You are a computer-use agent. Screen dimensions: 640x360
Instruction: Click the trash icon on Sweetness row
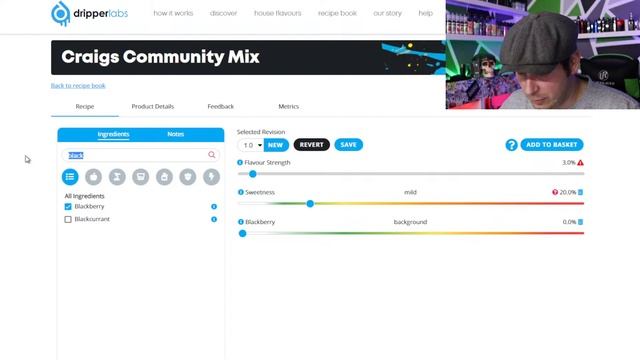point(580,192)
